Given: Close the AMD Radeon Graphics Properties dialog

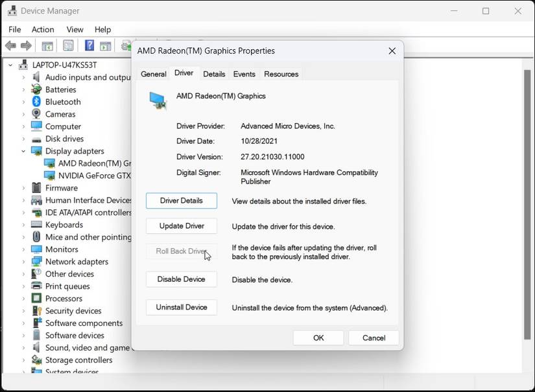Looking at the screenshot, I should coord(392,51).
